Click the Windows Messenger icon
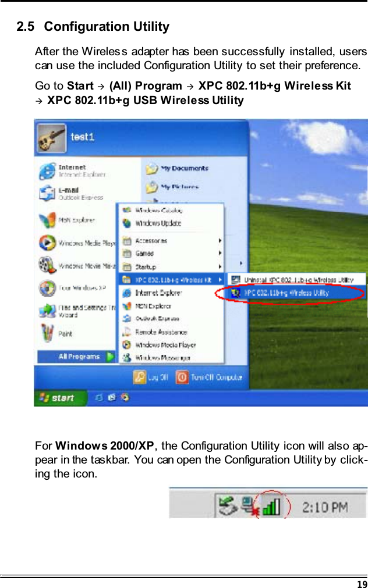Image resolution: width=368 pixels, height=588 pixels. pyautogui.click(x=127, y=358)
